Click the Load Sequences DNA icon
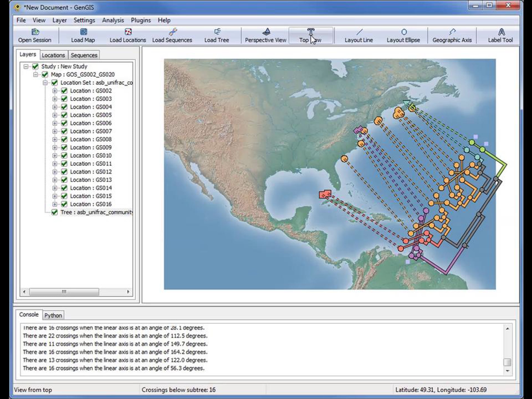532x399 pixels. coord(173,32)
